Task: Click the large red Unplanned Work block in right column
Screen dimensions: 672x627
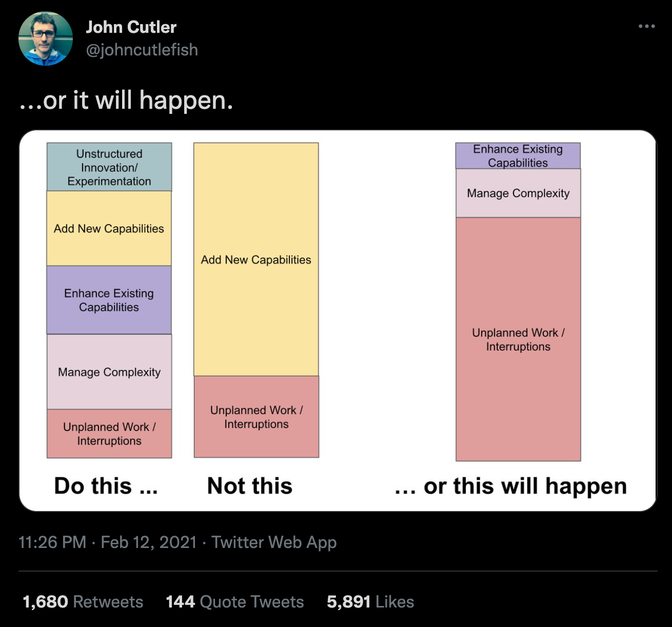Action: coord(518,339)
